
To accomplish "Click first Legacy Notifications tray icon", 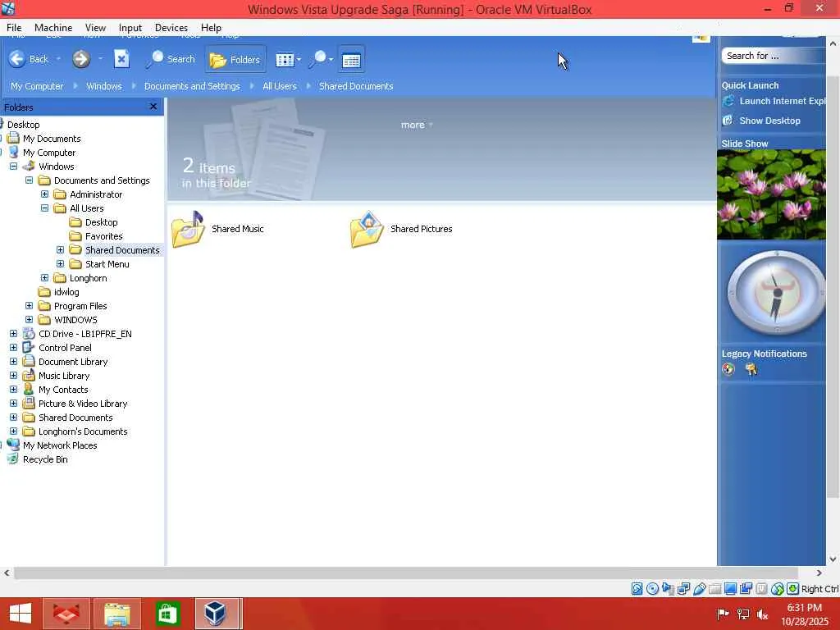I will tap(728, 368).
